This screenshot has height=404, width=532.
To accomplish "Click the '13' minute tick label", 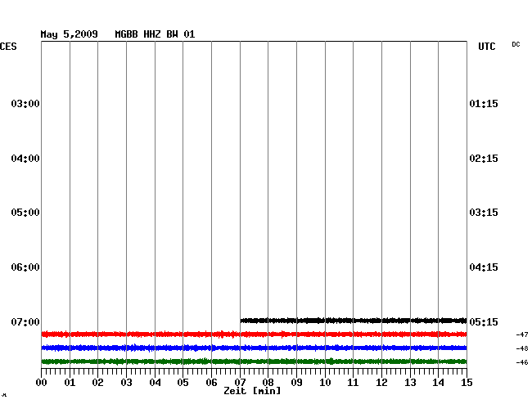I will [410, 383].
